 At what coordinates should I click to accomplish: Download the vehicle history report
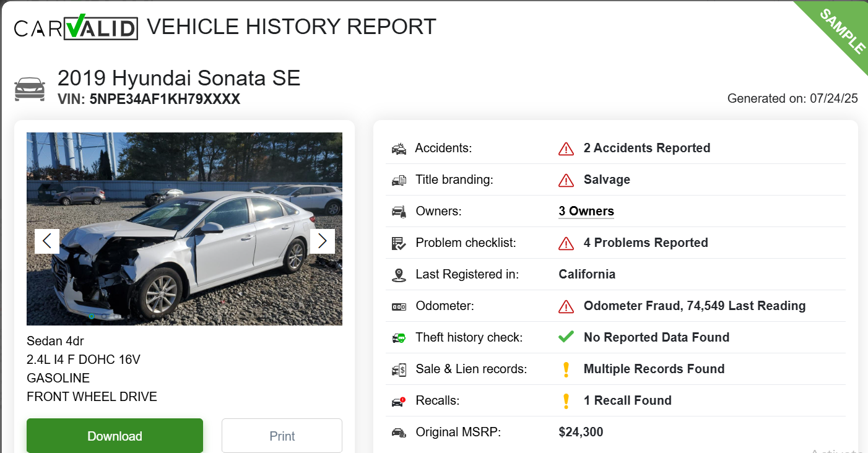pyautogui.click(x=115, y=436)
